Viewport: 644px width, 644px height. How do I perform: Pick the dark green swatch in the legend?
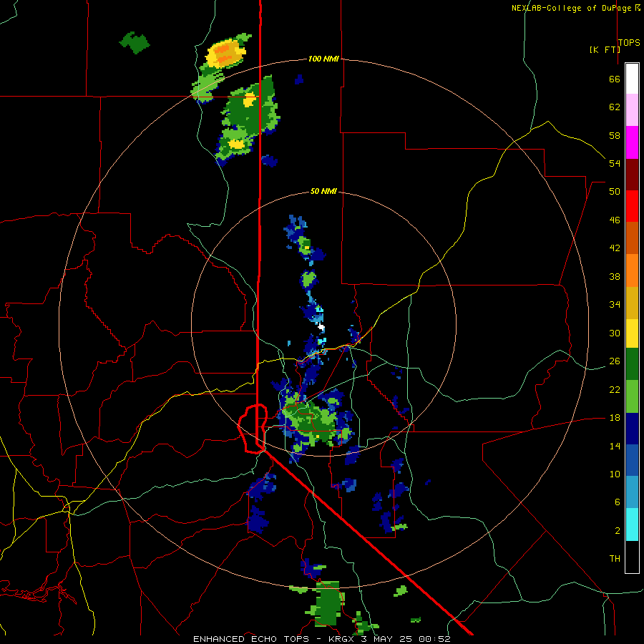pyautogui.click(x=632, y=364)
